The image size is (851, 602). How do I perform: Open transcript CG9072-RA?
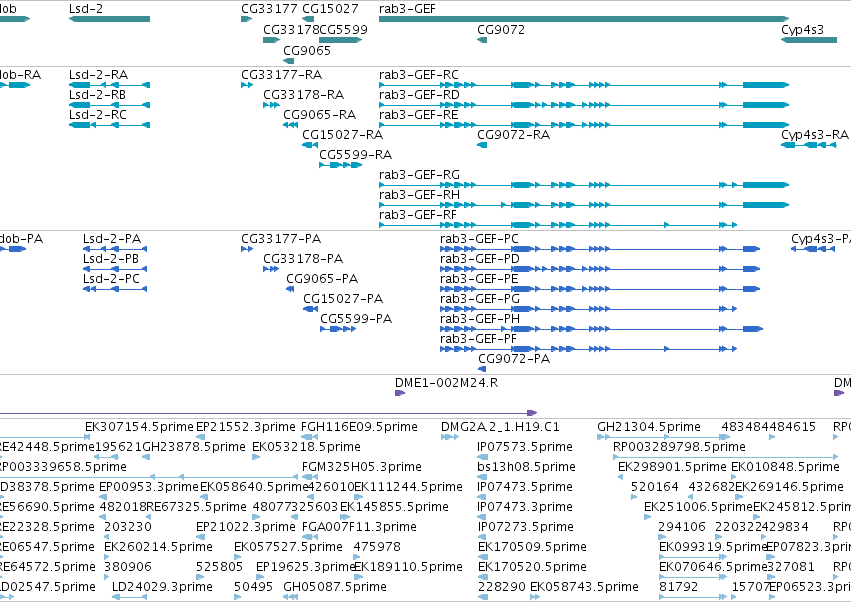513,135
